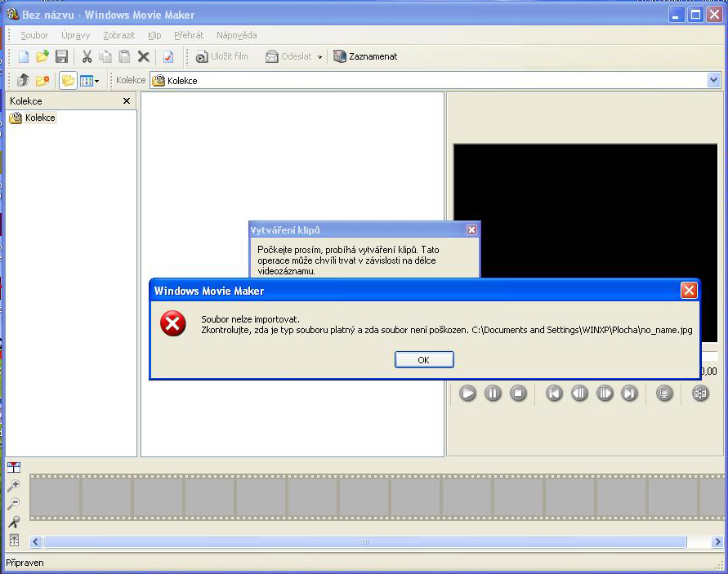Open the Zobrazit menu
Viewport: 728px width, 574px height.
(118, 35)
